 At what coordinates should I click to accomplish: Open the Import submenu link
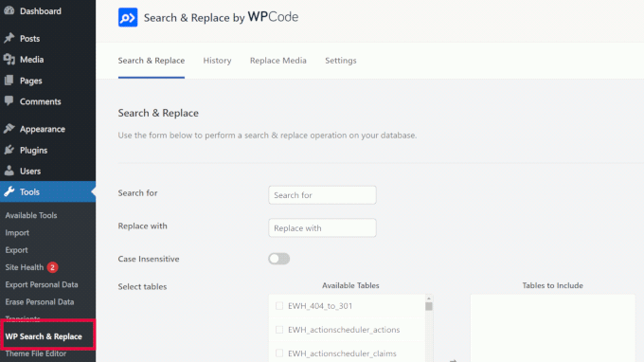[x=17, y=232]
